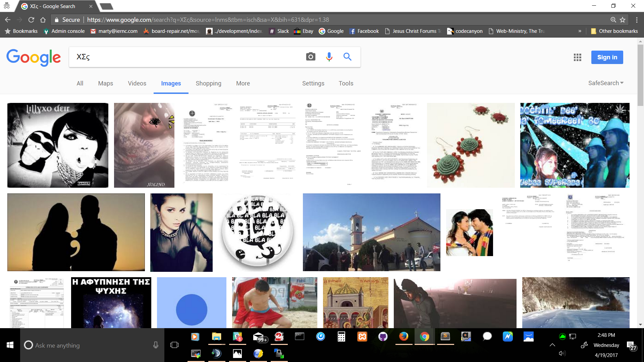Screen dimensions: 644x362
Task: Open the Google apps grid
Action: (x=578, y=57)
